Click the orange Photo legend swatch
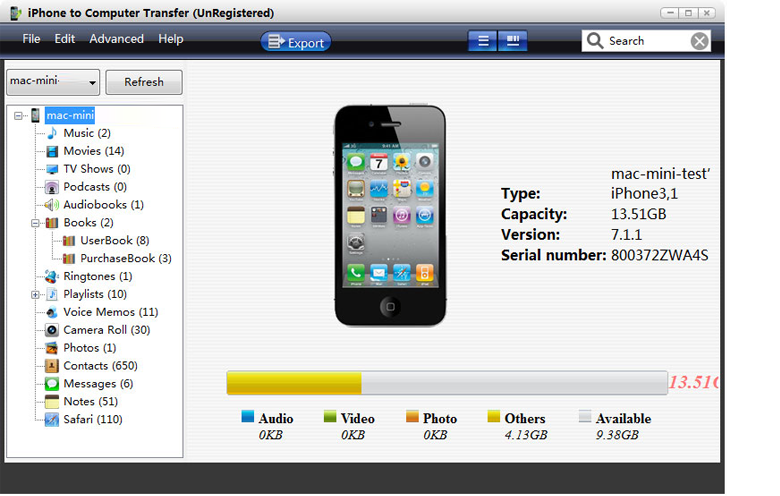This screenshot has width=780, height=496. [x=412, y=416]
